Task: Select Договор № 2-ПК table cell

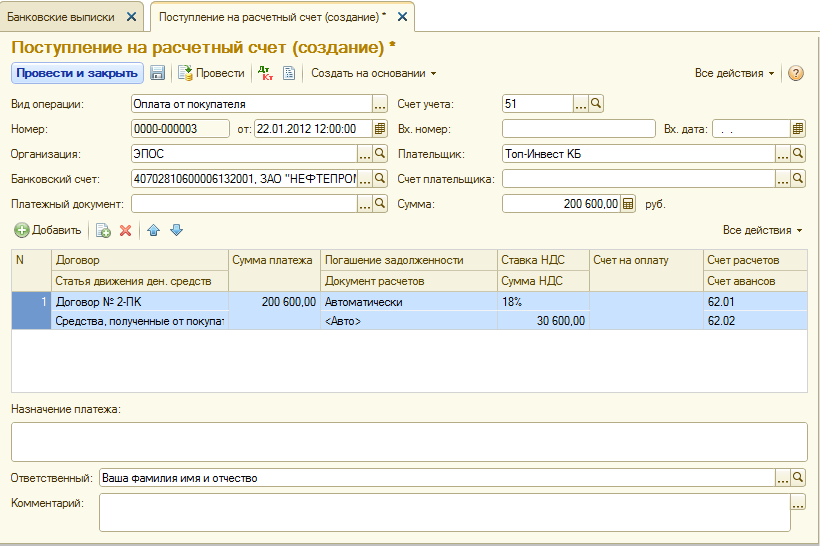Action: click(140, 301)
